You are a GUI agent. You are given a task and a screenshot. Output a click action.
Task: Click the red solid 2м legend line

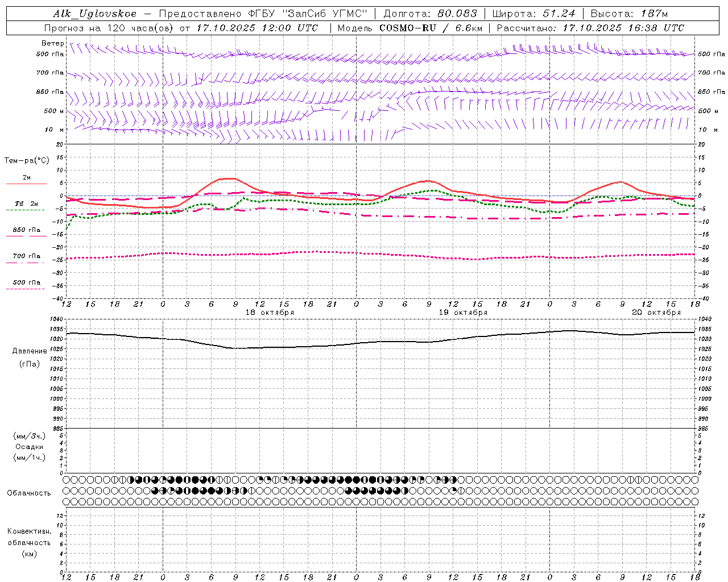[x=26, y=184]
